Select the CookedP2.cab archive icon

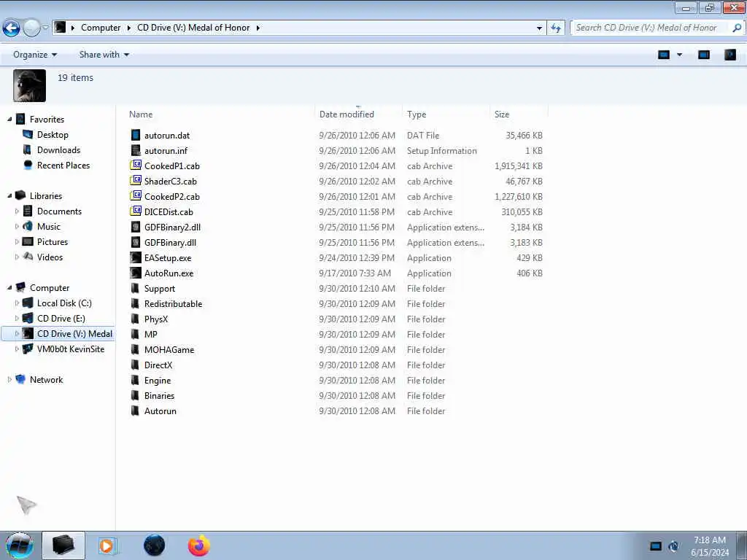tap(136, 196)
